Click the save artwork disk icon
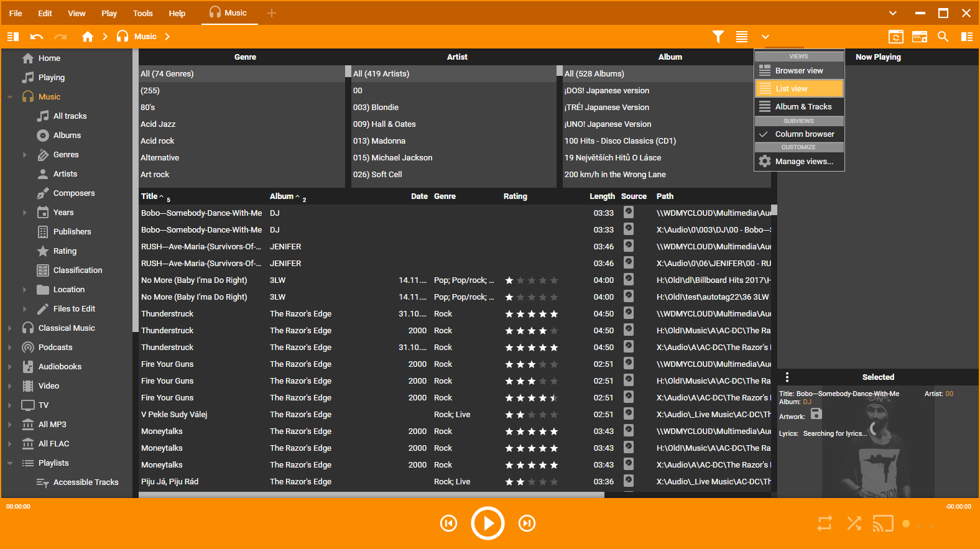The image size is (980, 549). tap(816, 414)
